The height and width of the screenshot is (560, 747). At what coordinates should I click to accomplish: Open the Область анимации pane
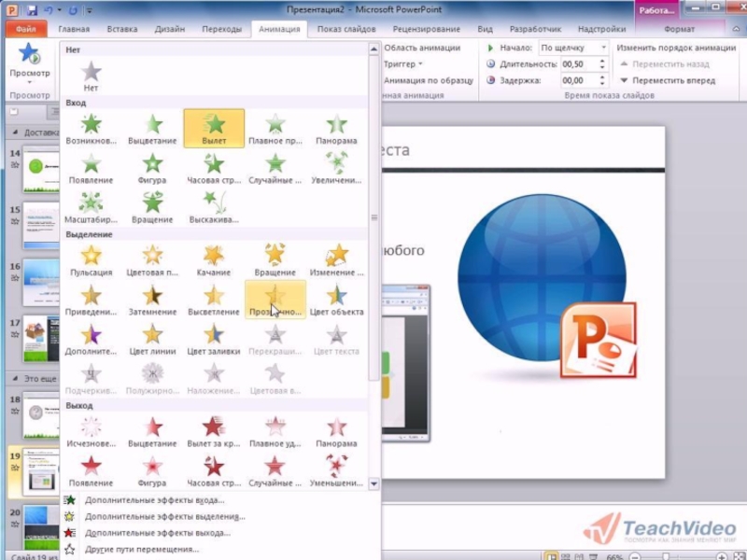(422, 48)
